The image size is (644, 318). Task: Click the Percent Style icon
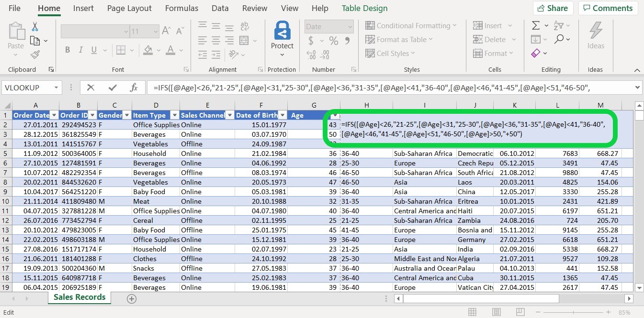click(x=334, y=41)
